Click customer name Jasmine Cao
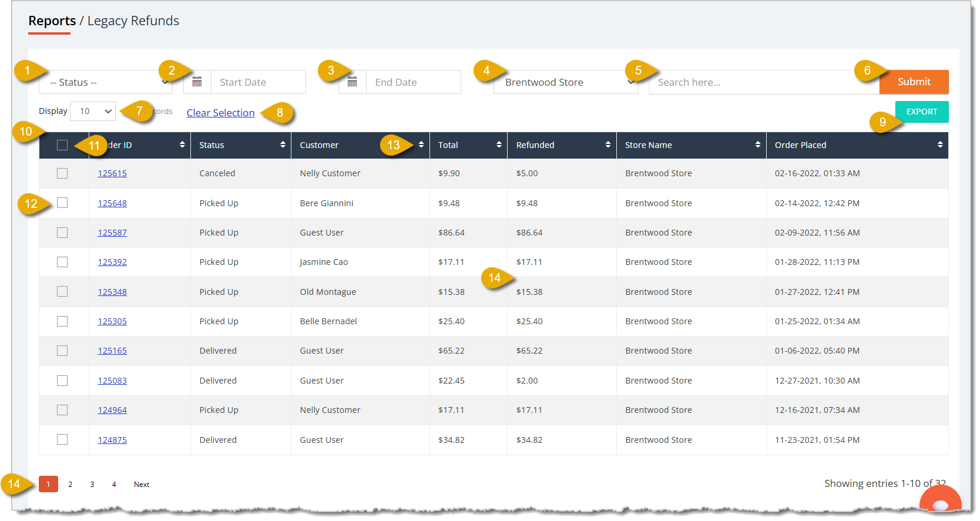Image resolution: width=980 pixels, height=521 pixels. tap(324, 262)
